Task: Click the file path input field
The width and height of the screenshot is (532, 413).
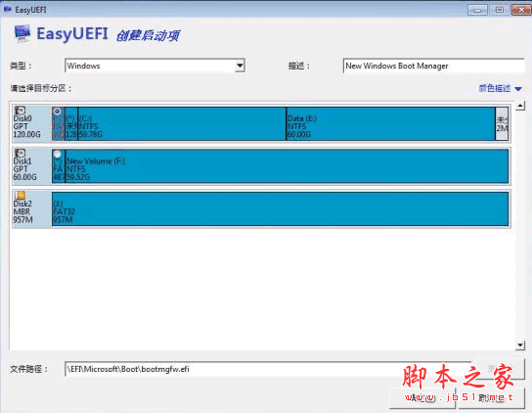Action: (267, 369)
